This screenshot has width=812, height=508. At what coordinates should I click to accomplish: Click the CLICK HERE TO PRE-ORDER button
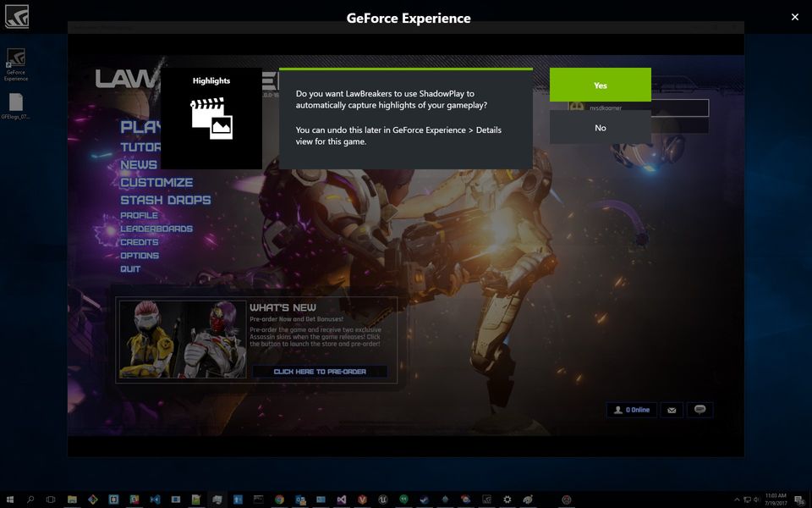(x=320, y=372)
